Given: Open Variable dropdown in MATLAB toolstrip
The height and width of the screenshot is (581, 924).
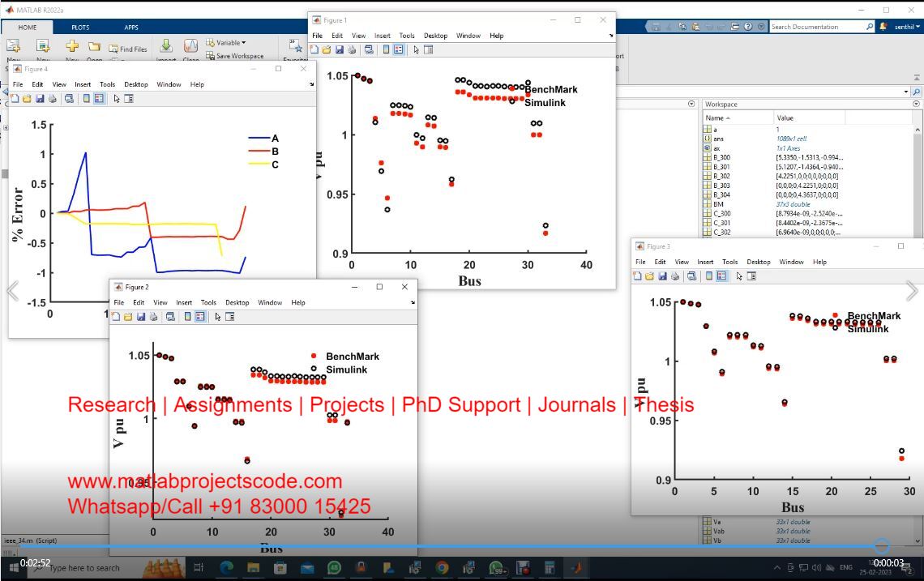Looking at the screenshot, I should [x=226, y=42].
